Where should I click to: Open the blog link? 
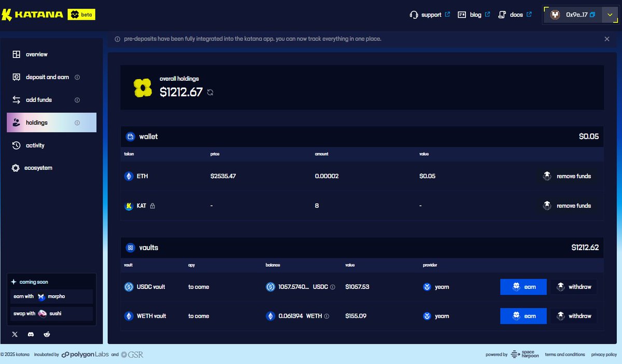[474, 15]
